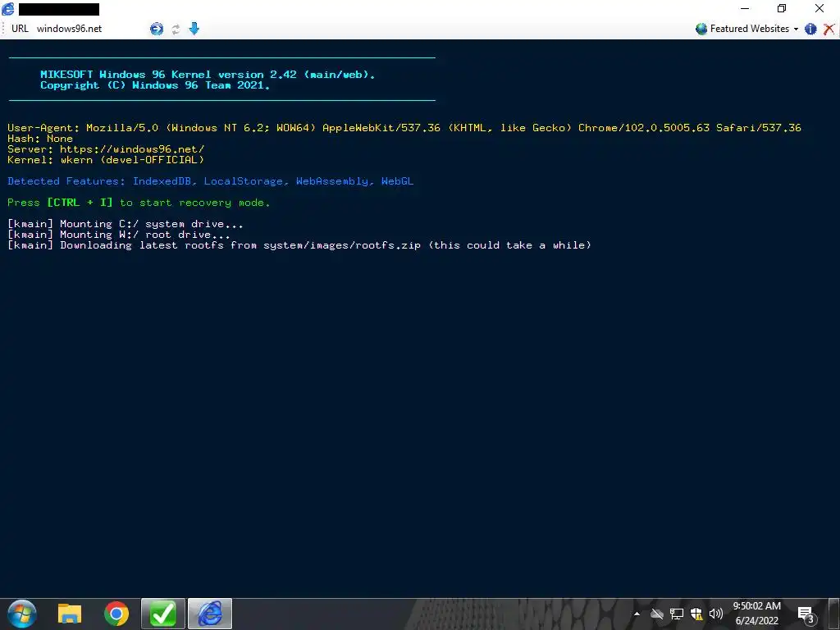Click the 'Hash: None' line
The width and height of the screenshot is (840, 630).
[40, 139]
